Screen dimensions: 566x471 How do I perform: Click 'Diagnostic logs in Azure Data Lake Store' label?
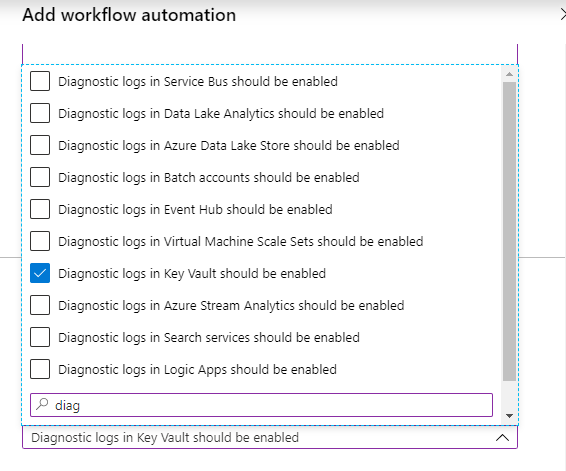pyautogui.click(x=229, y=145)
